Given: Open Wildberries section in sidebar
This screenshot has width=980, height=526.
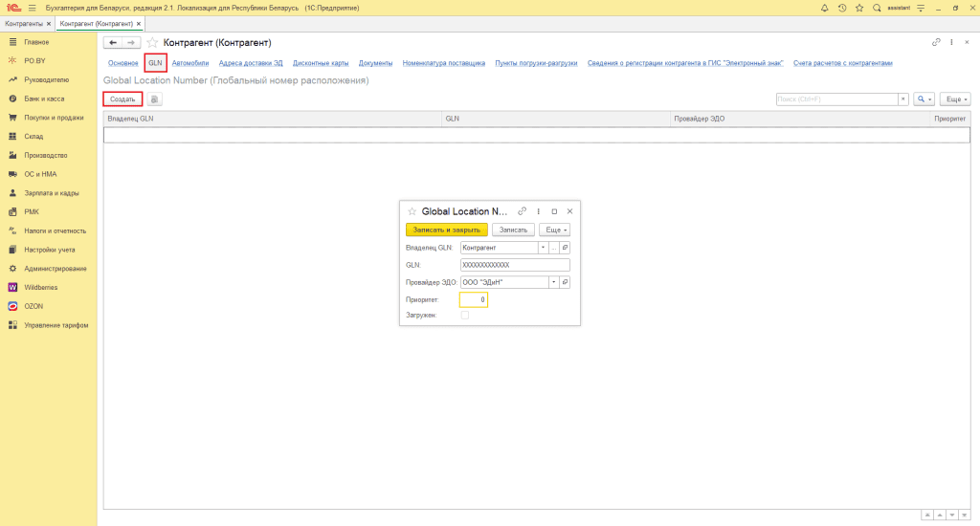Looking at the screenshot, I should pyautogui.click(x=41, y=287).
